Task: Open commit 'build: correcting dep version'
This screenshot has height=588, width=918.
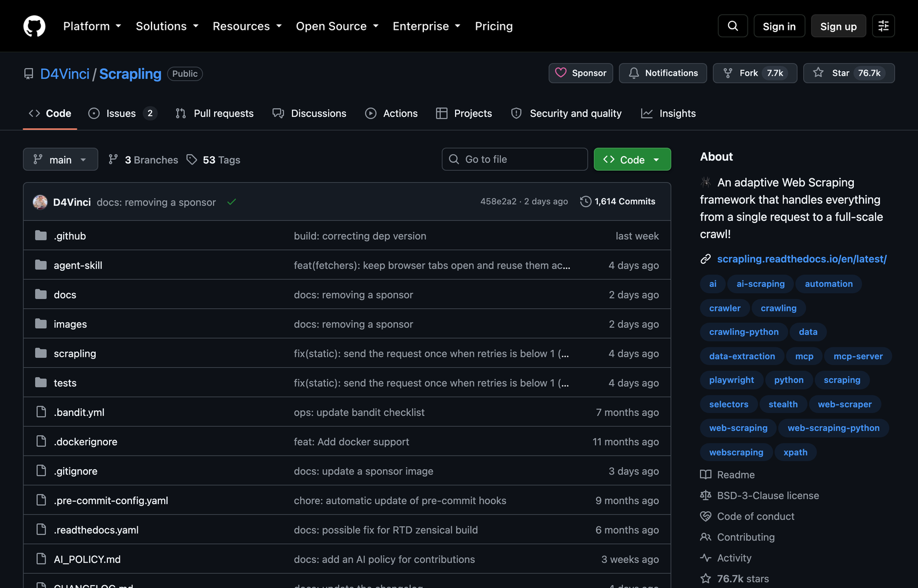Action: 360,236
